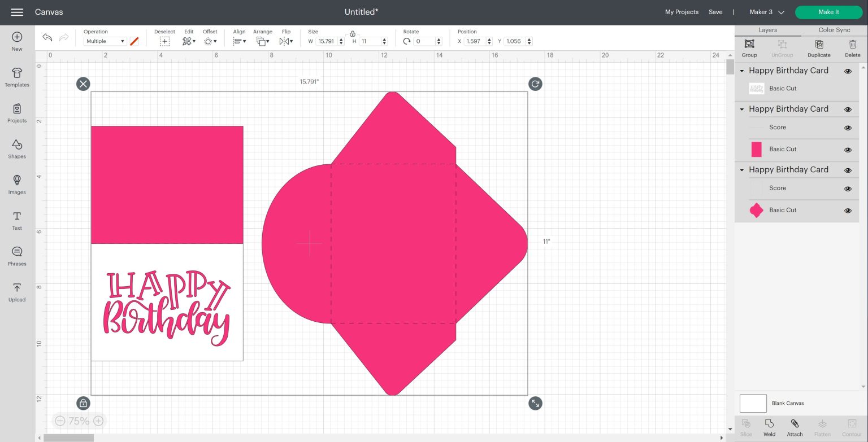This screenshot has width=868, height=442.
Task: Click the pink color swatch beside Operation
Action: [134, 41]
